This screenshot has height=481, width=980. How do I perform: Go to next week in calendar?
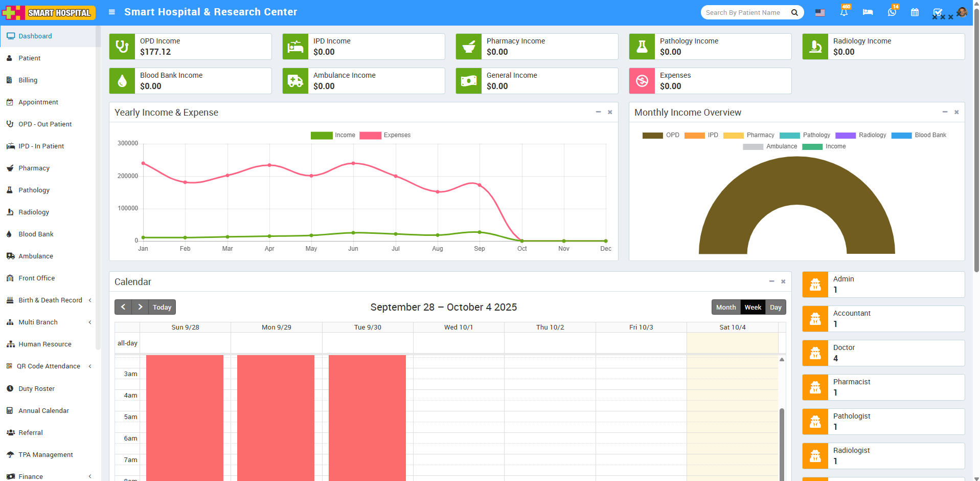pyautogui.click(x=140, y=307)
